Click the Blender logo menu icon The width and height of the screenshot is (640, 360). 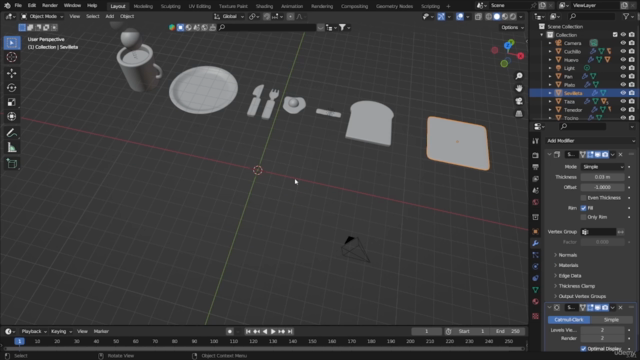(x=7, y=6)
